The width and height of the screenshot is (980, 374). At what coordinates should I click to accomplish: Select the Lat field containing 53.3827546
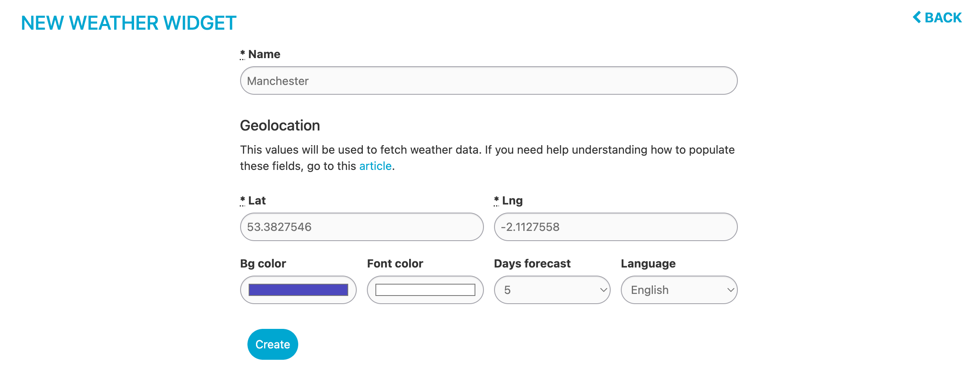click(x=361, y=227)
